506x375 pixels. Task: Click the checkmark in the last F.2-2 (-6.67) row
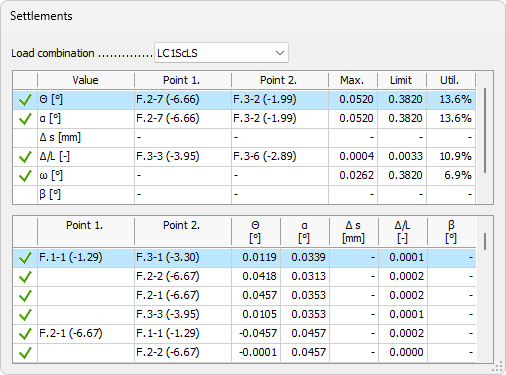click(x=25, y=352)
